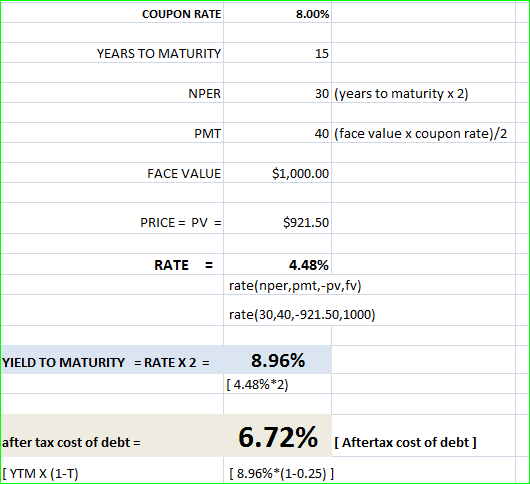Click the 8.96% yield to maturity cell
Screen dimensions: 530x484
pos(278,360)
